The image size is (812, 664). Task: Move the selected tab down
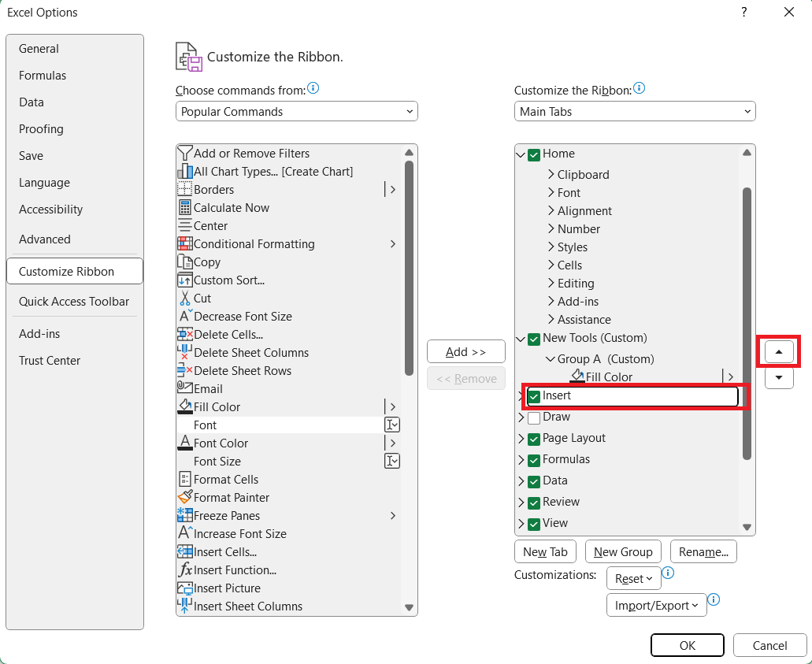pyautogui.click(x=779, y=377)
